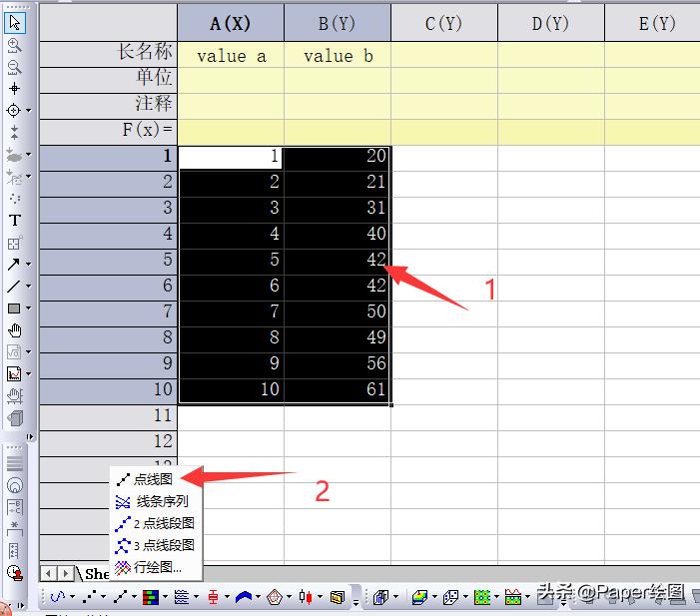This screenshot has height=616, width=700.
Task: Select row header 11
Action: (x=109, y=415)
